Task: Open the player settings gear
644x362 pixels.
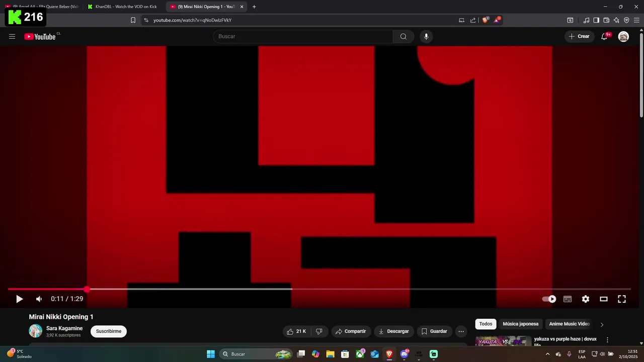Action: [586, 299]
